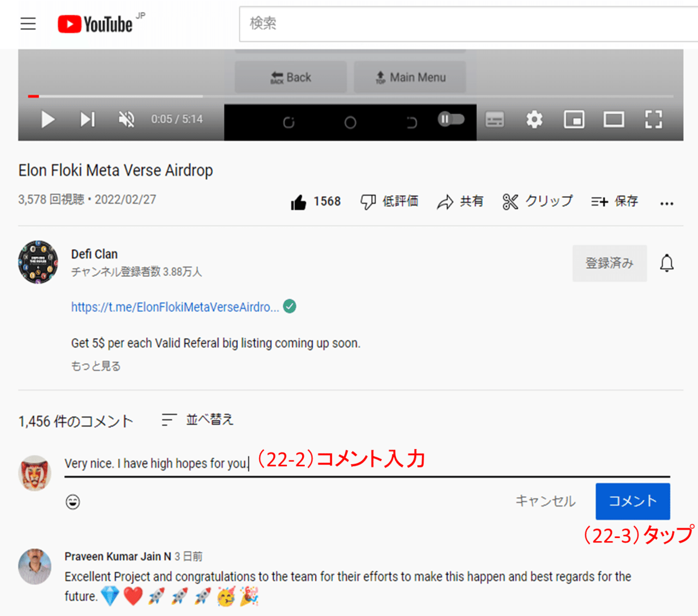Image resolution: width=698 pixels, height=616 pixels.
Task: Click the comment text input field
Action: (367, 464)
